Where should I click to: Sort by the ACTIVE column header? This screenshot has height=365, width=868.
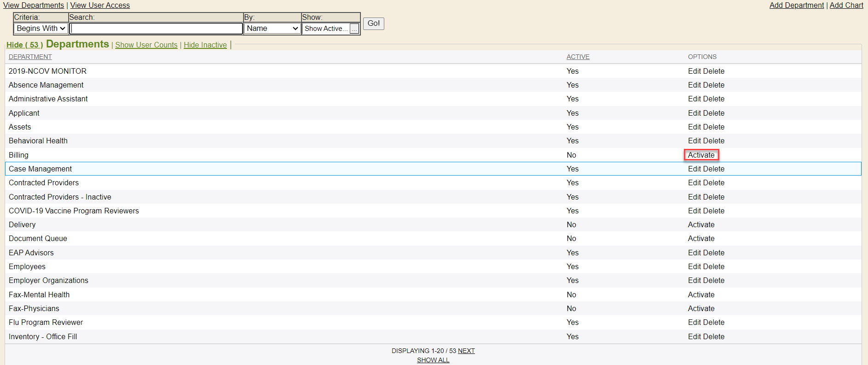point(578,57)
